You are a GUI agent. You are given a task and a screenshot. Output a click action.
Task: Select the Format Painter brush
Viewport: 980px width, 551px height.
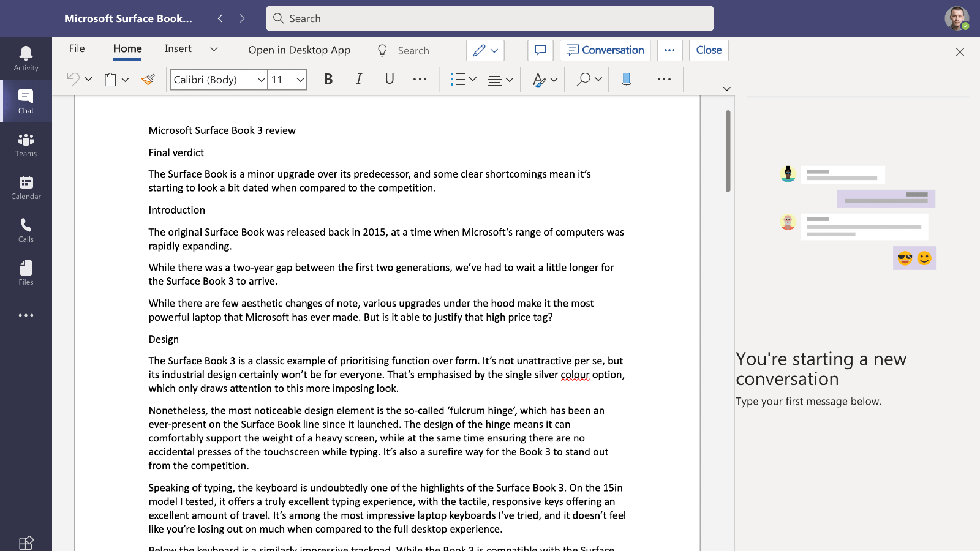coord(148,79)
